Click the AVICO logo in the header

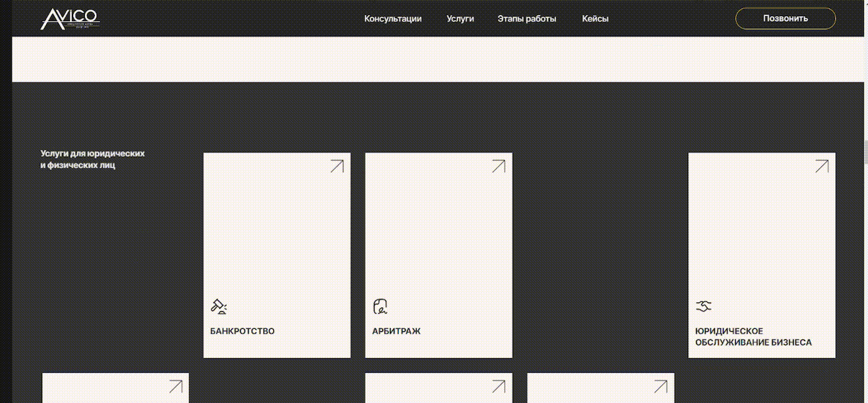[x=69, y=19]
